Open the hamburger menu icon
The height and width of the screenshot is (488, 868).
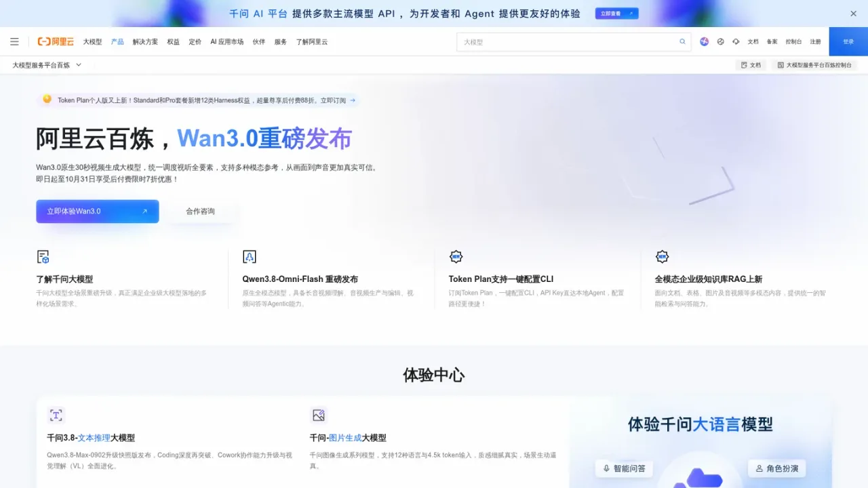[x=14, y=41]
